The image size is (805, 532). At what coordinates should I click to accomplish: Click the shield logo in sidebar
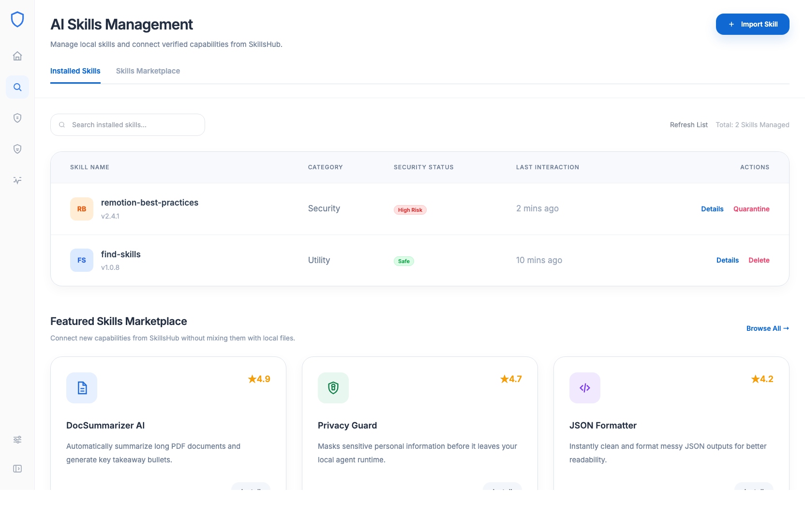[x=17, y=19]
